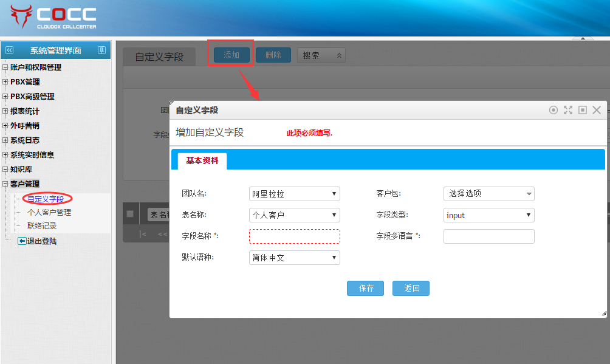610x364 pixels.
Task: Open the 字段类型 dropdown showing input
Action: (x=489, y=215)
